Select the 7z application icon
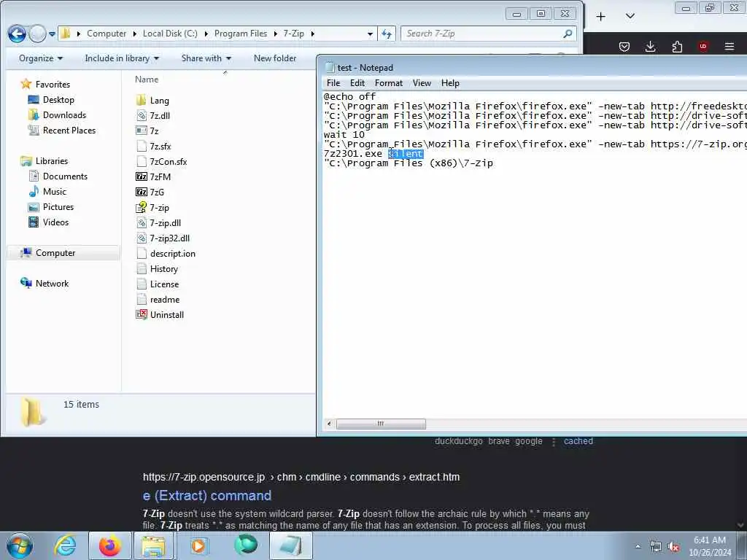The image size is (747, 560). coord(141,131)
